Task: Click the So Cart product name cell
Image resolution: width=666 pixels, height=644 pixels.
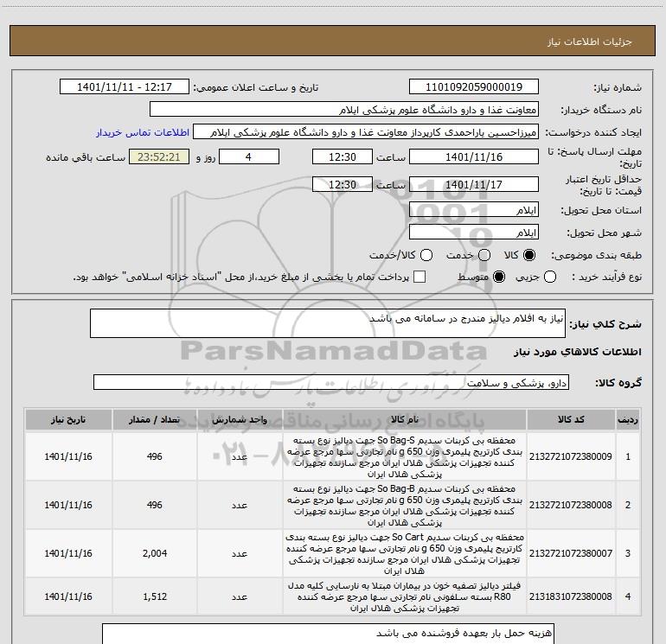Action: [405, 553]
